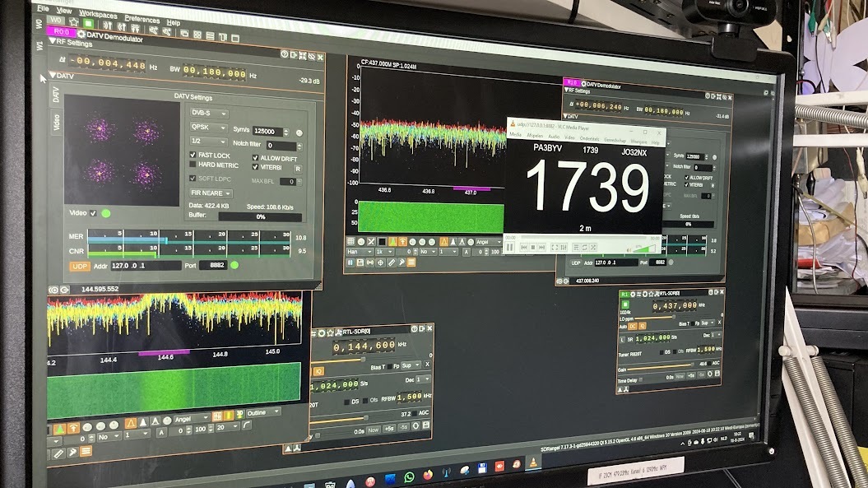This screenshot has width=868, height=488.
Task: Open the QPSK modulation dropdown
Action: [x=209, y=128]
